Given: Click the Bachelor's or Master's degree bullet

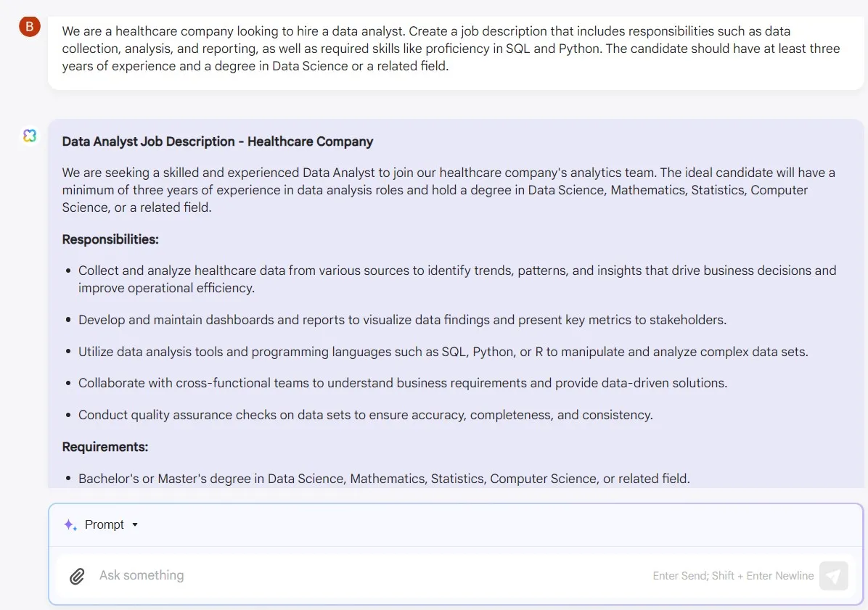Looking at the screenshot, I should point(384,479).
